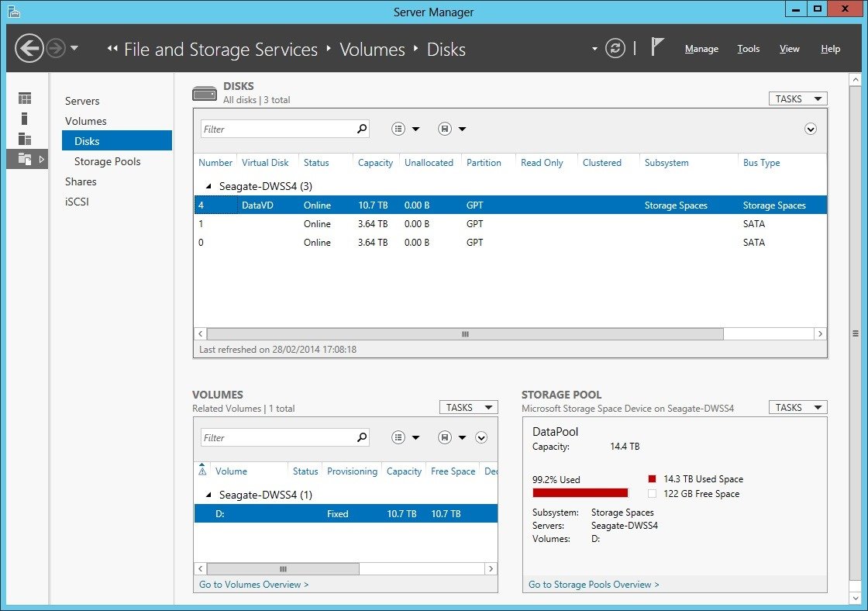Viewport: 868px width, 611px height.
Task: Click the breadcrumb back chevrons
Action: [x=112, y=49]
